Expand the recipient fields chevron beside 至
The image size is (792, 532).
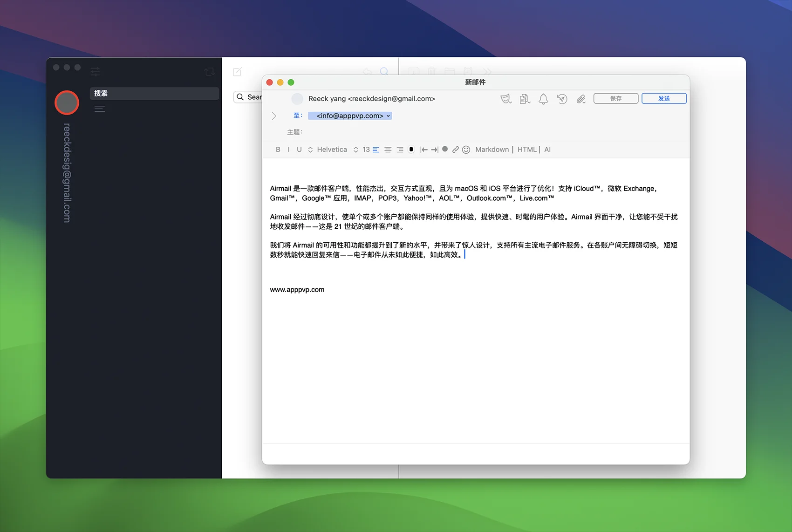tap(274, 116)
